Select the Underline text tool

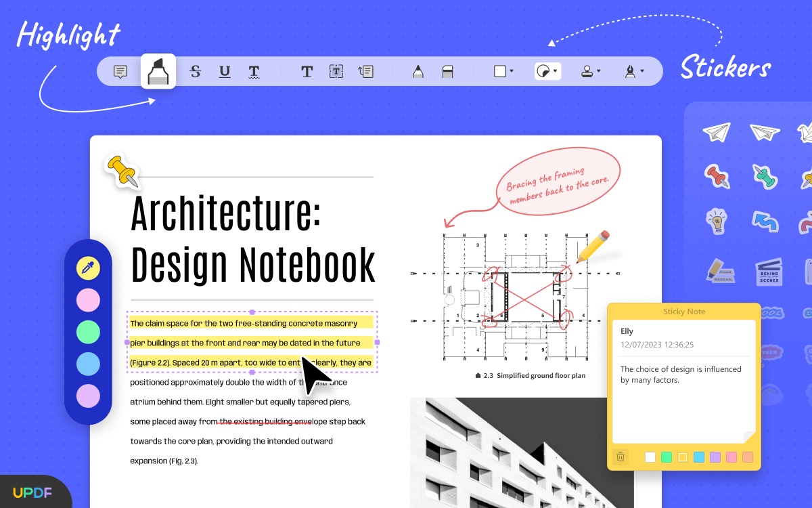point(224,70)
